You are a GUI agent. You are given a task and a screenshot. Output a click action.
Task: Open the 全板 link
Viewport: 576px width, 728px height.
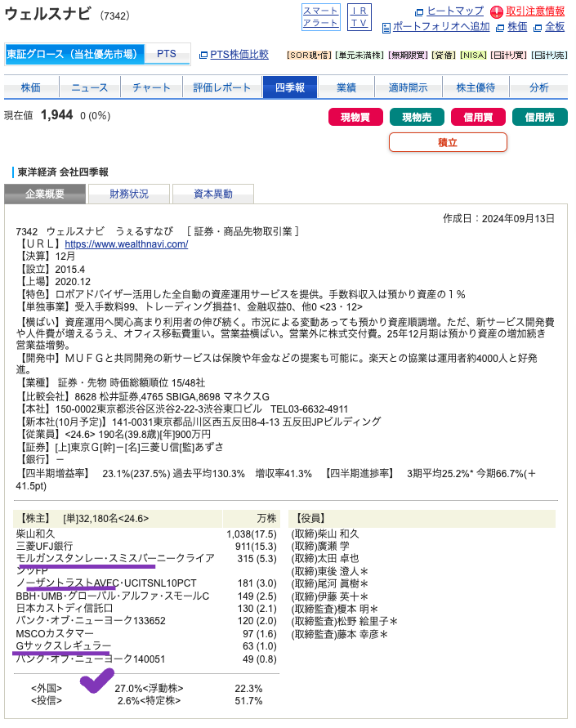tap(555, 27)
